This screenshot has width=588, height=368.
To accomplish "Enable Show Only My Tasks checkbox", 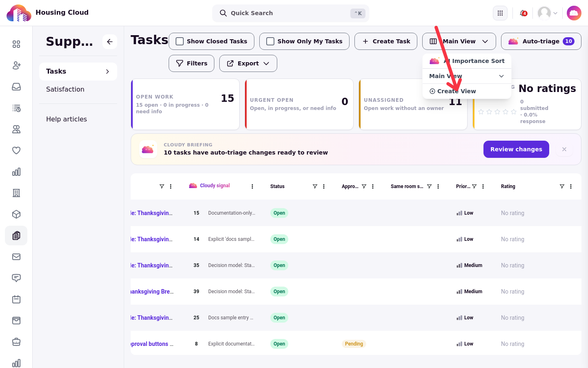I will point(270,41).
